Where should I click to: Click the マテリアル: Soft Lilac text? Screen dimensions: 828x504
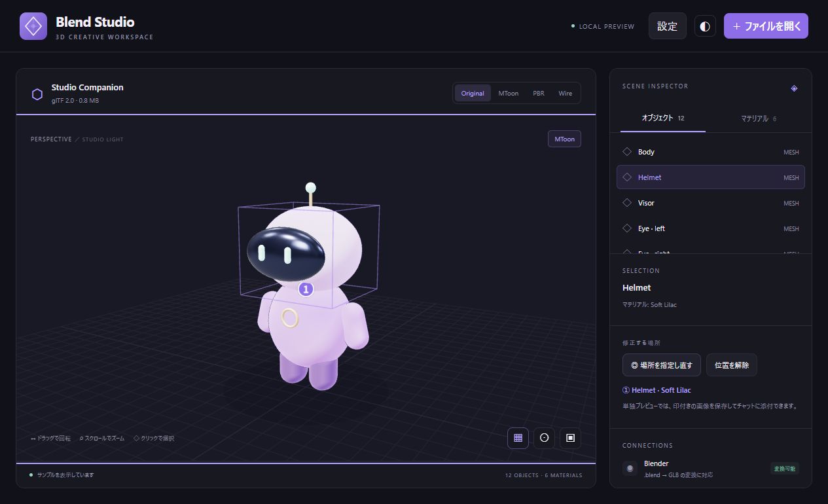coord(649,305)
